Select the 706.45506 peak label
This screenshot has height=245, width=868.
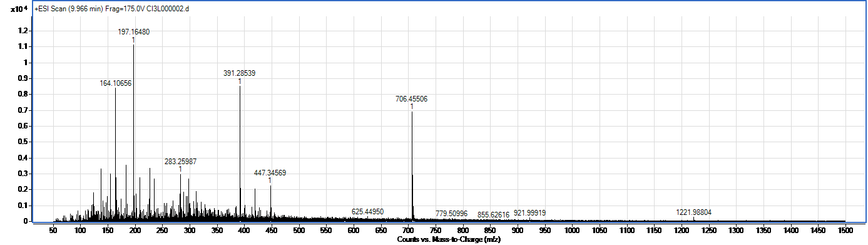pyautogui.click(x=412, y=99)
